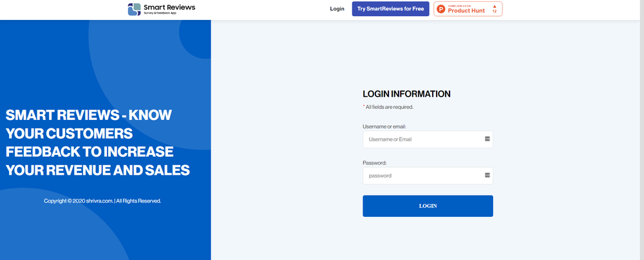Click the 'Password:' label
Viewport: 644px width, 260px height.
pyautogui.click(x=375, y=163)
